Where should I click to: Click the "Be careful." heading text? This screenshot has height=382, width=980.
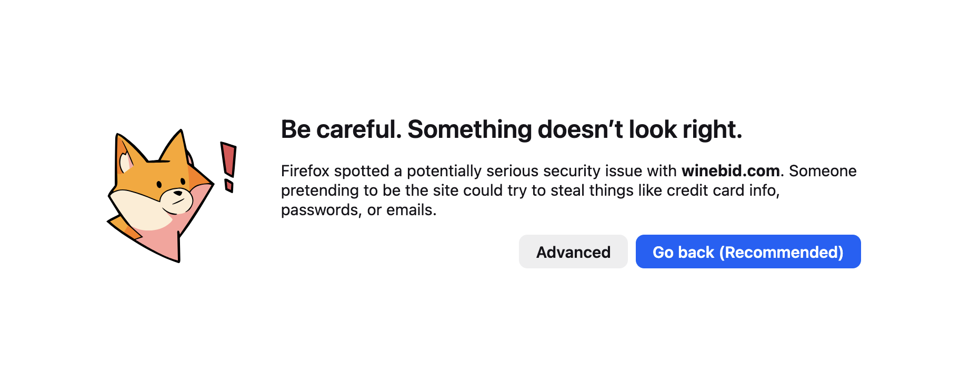[341, 129]
